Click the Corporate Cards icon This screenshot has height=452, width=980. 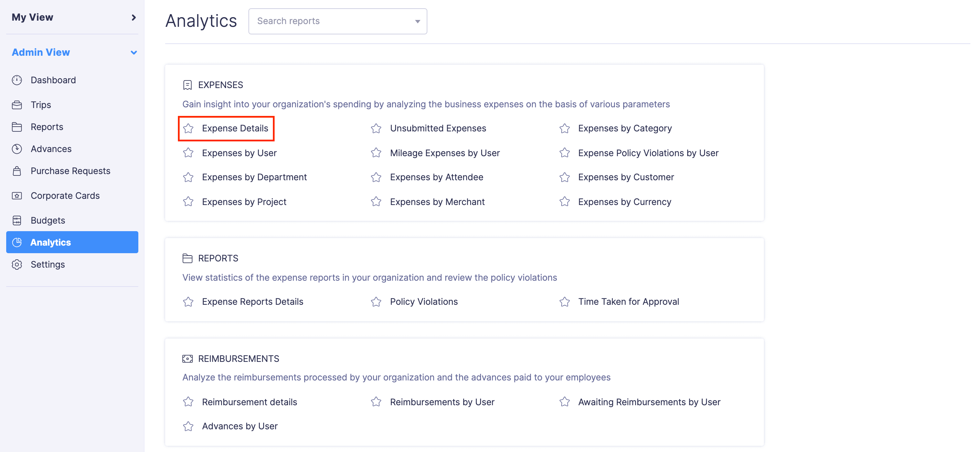(18, 195)
